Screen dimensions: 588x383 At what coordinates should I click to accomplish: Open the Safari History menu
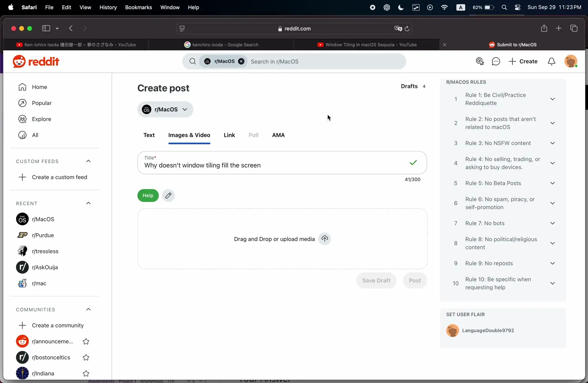(108, 7)
